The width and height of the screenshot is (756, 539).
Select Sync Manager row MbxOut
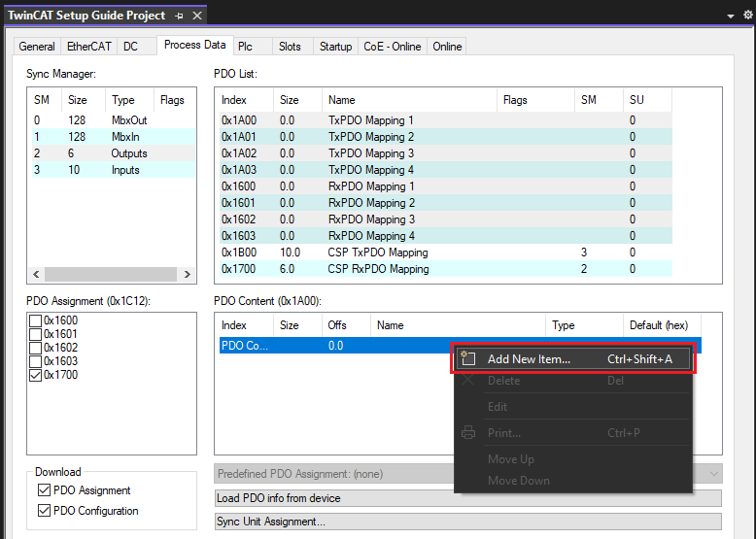[114, 119]
